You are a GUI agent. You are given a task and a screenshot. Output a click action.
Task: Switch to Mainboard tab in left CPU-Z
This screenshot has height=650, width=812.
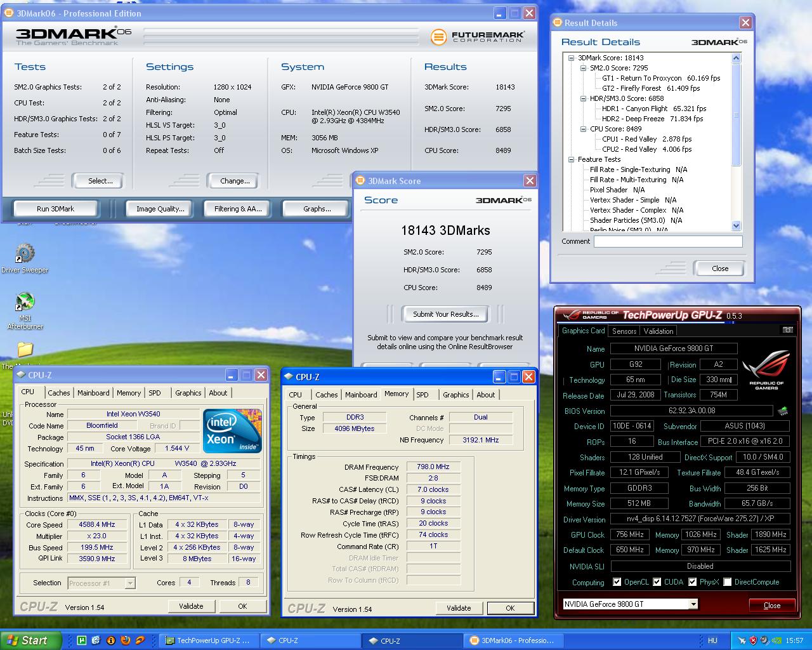tap(93, 393)
